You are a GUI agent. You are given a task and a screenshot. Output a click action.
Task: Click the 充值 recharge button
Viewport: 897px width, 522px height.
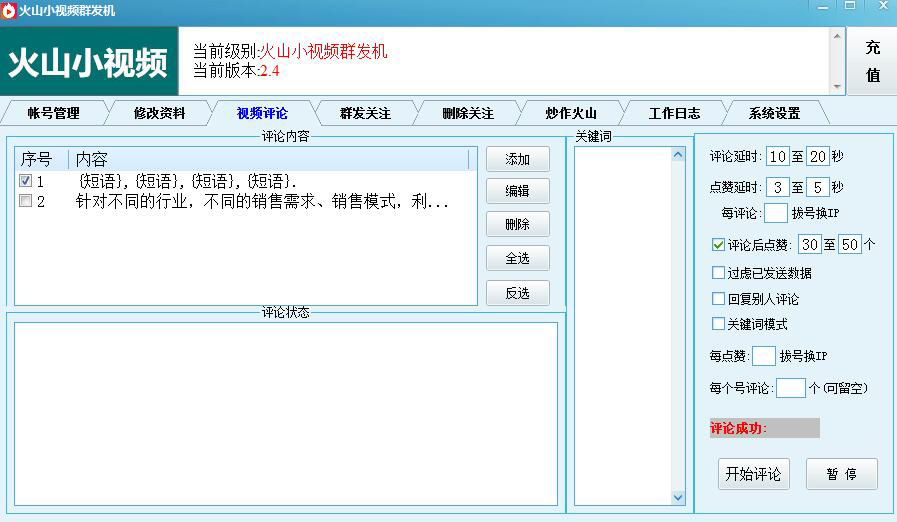[x=872, y=61]
